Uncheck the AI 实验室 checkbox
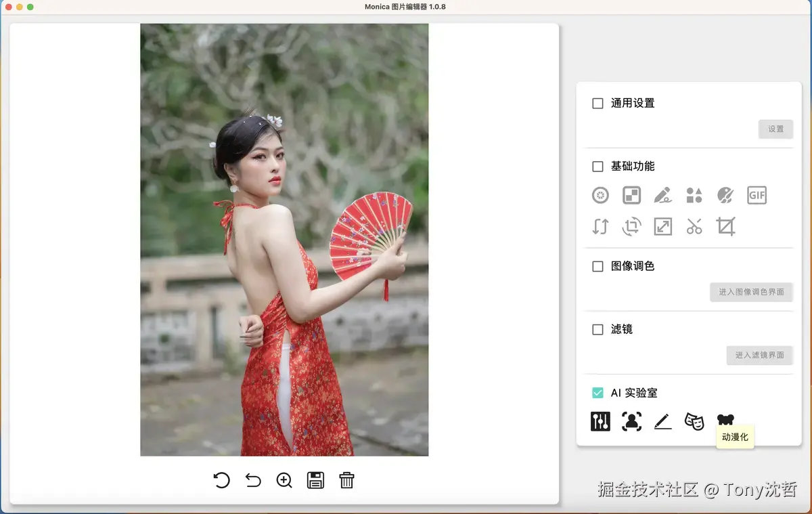This screenshot has height=514, width=812. point(597,393)
